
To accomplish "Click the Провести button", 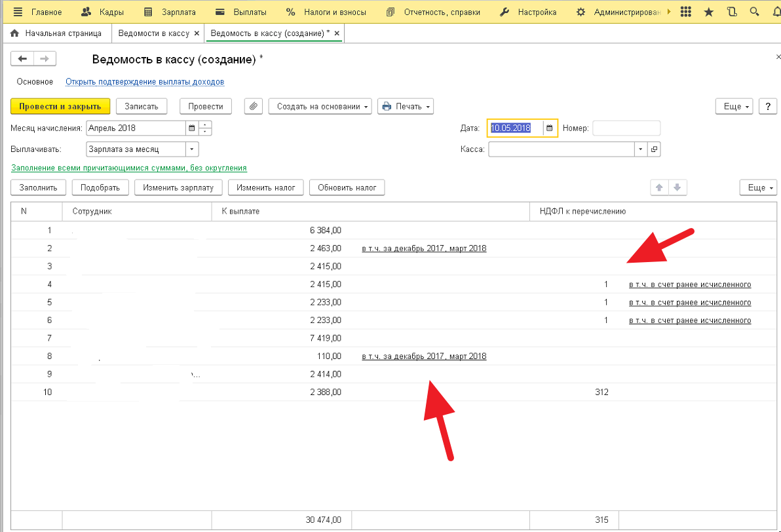I will (x=206, y=106).
